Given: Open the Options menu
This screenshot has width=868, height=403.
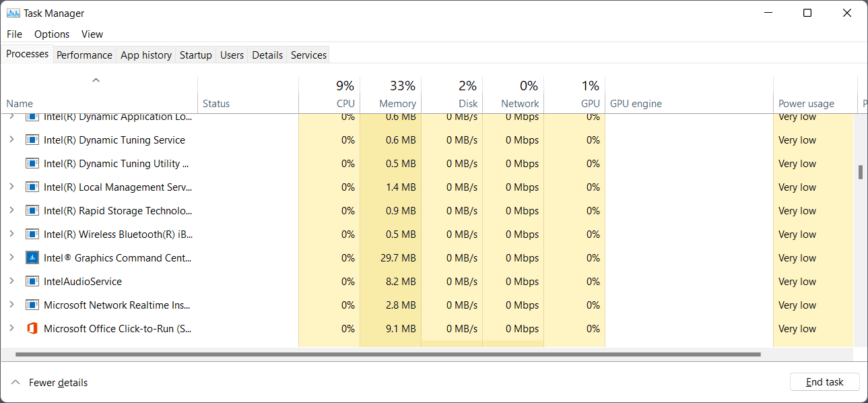Looking at the screenshot, I should [52, 34].
